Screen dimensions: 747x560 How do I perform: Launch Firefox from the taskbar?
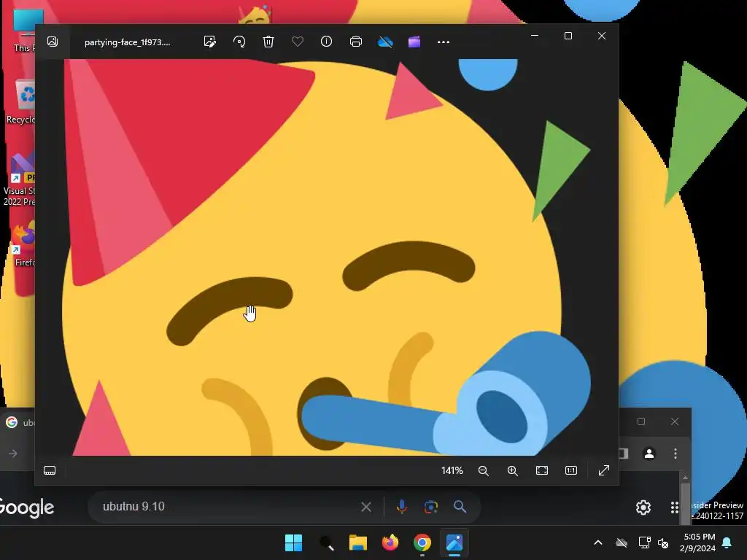point(390,542)
